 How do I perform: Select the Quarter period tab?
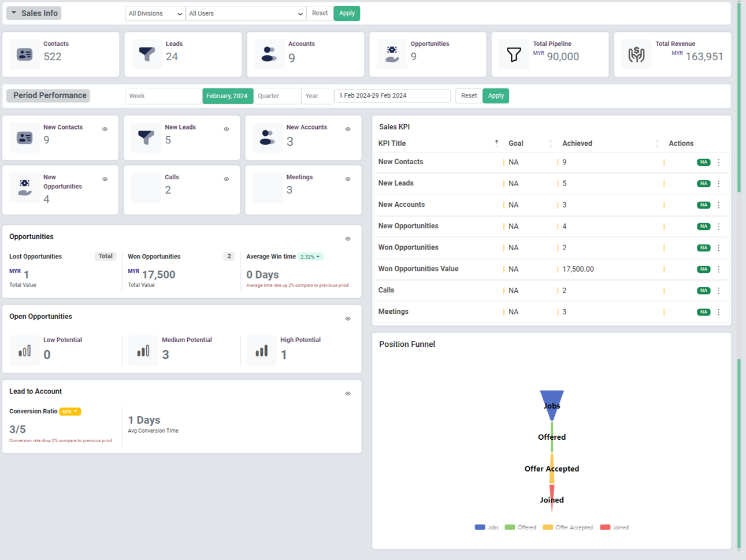click(277, 96)
